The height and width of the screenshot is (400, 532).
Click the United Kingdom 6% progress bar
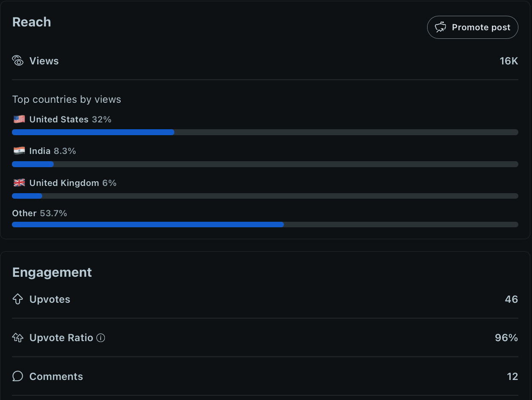[x=265, y=196]
